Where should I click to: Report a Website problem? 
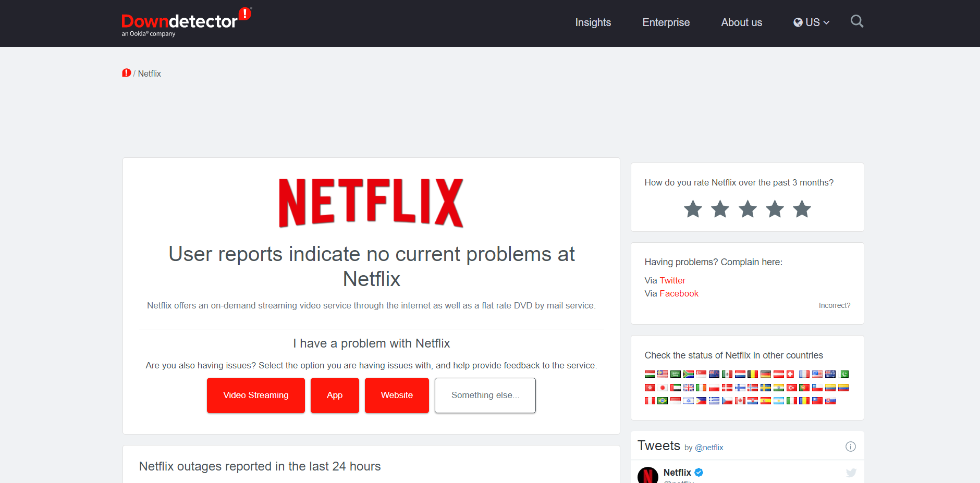[397, 395]
